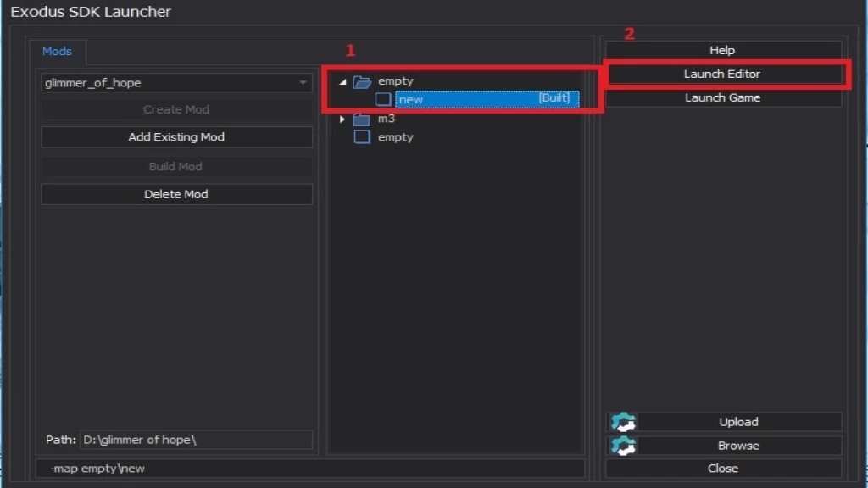868x488 pixels.
Task: Click Add Existing Mod button
Action: pyautogui.click(x=176, y=137)
